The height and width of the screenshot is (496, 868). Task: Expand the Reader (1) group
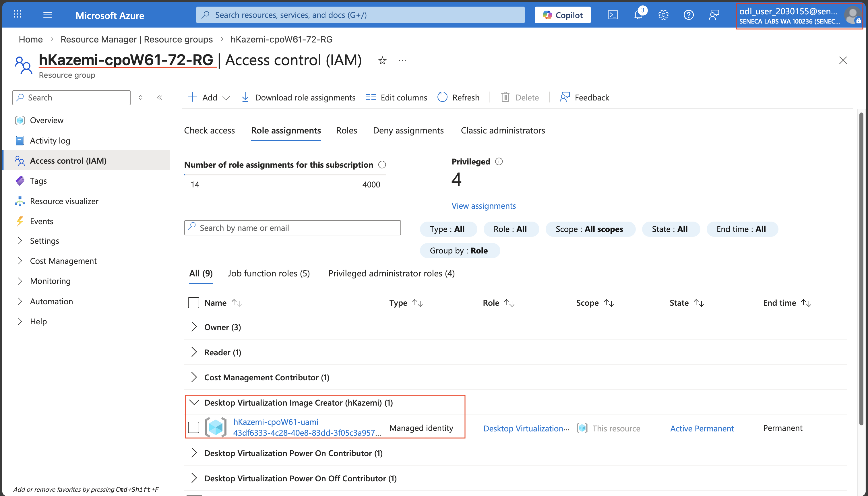click(x=194, y=352)
